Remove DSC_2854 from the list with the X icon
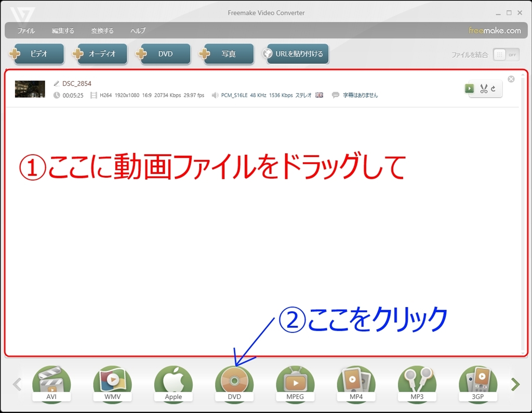 coord(511,79)
